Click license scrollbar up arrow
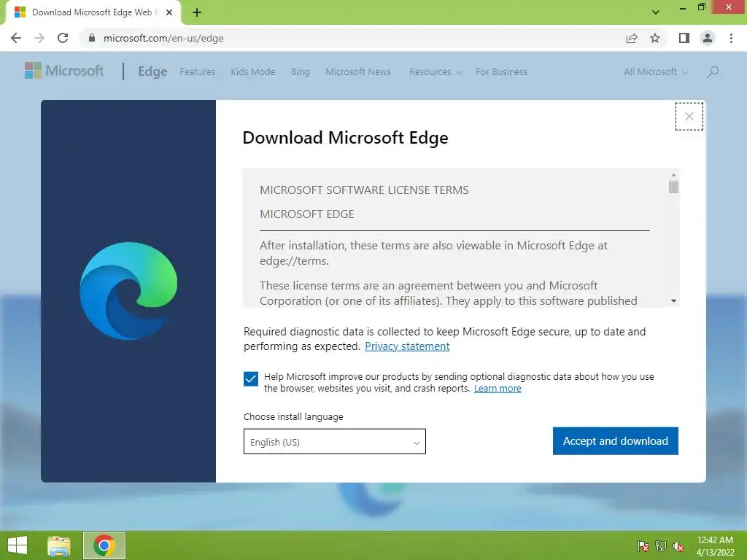747x560 pixels. 673,175
